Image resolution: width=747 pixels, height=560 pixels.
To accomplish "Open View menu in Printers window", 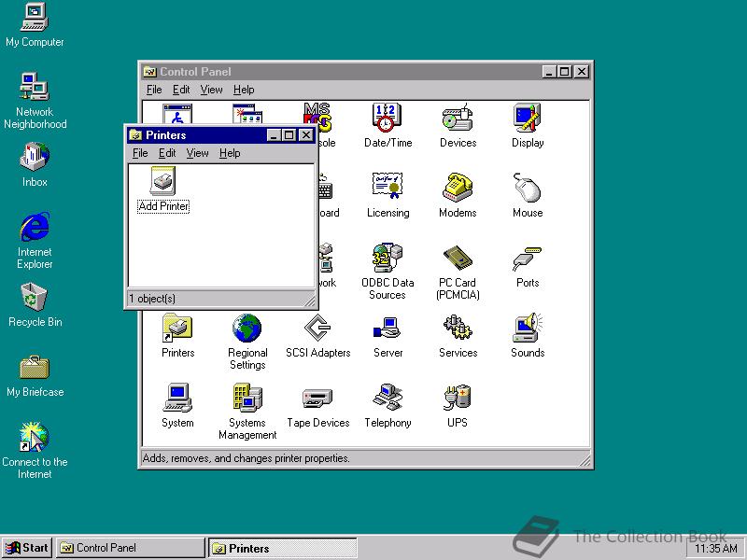I will pos(197,153).
